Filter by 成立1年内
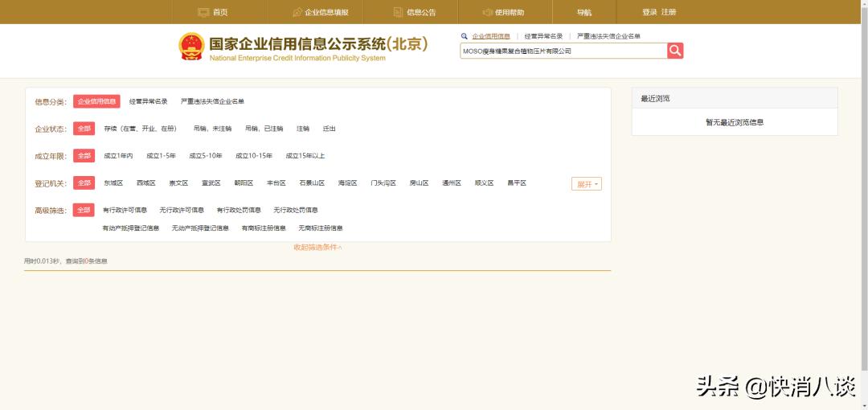 pos(118,156)
